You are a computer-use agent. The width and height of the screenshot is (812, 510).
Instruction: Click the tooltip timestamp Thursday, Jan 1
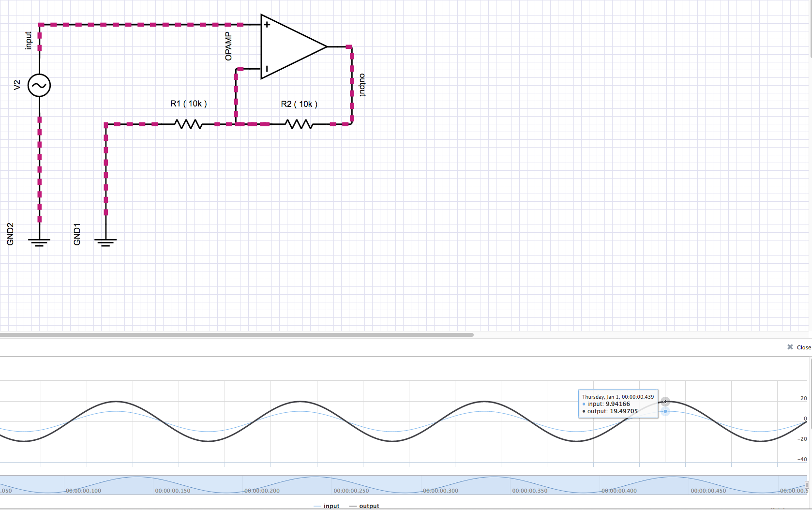[618, 397]
